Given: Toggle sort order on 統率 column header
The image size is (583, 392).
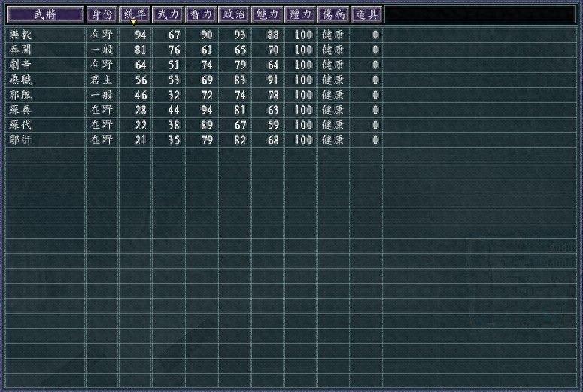Looking at the screenshot, I should pos(135,14).
